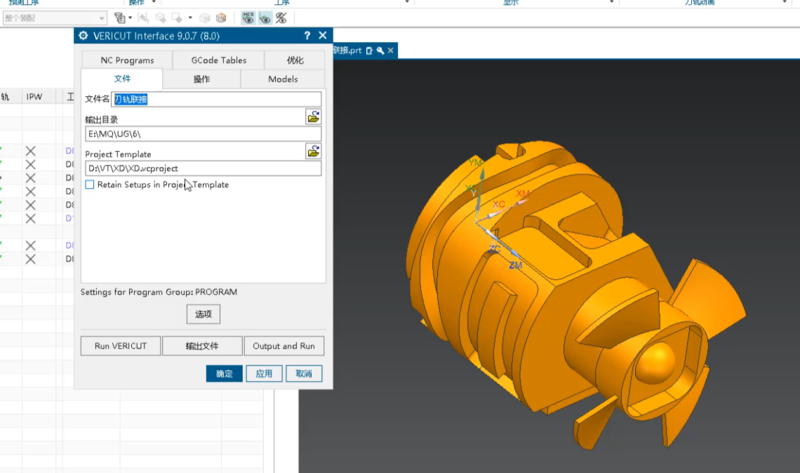Click the YM axis label in viewport
Viewport: 800px width, 473px height.
click(475, 162)
